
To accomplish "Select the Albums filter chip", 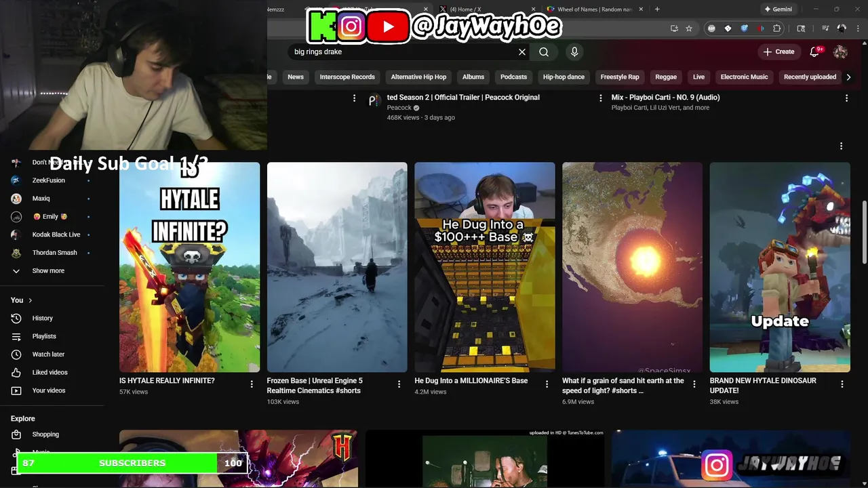I will pos(473,77).
